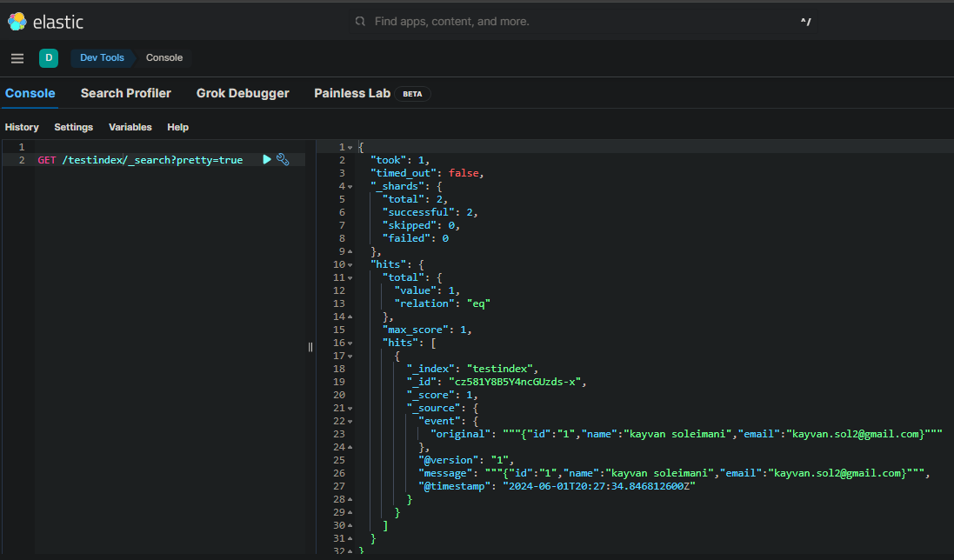Collapse the total block at line 11

[x=350, y=278]
